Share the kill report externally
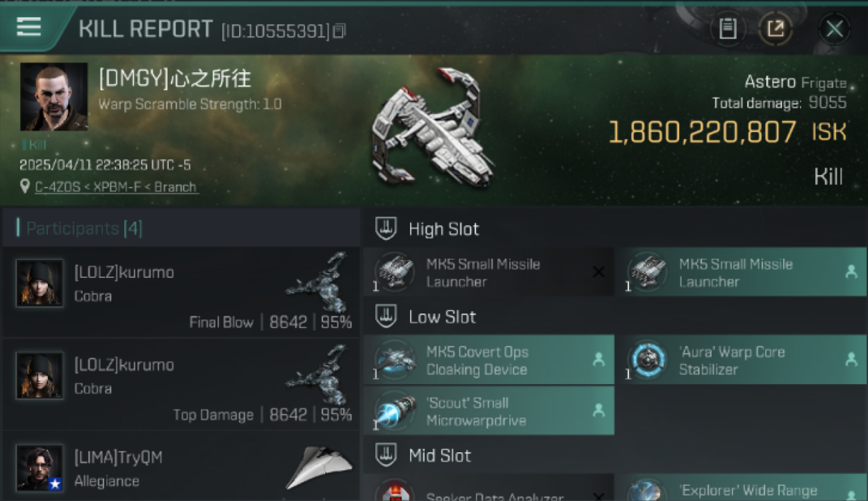This screenshot has height=501, width=868. [776, 29]
